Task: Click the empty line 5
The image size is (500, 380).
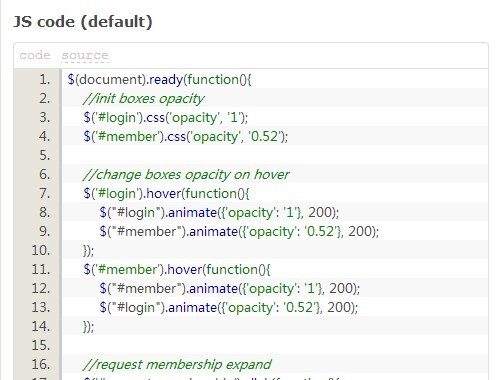Action: [275, 155]
